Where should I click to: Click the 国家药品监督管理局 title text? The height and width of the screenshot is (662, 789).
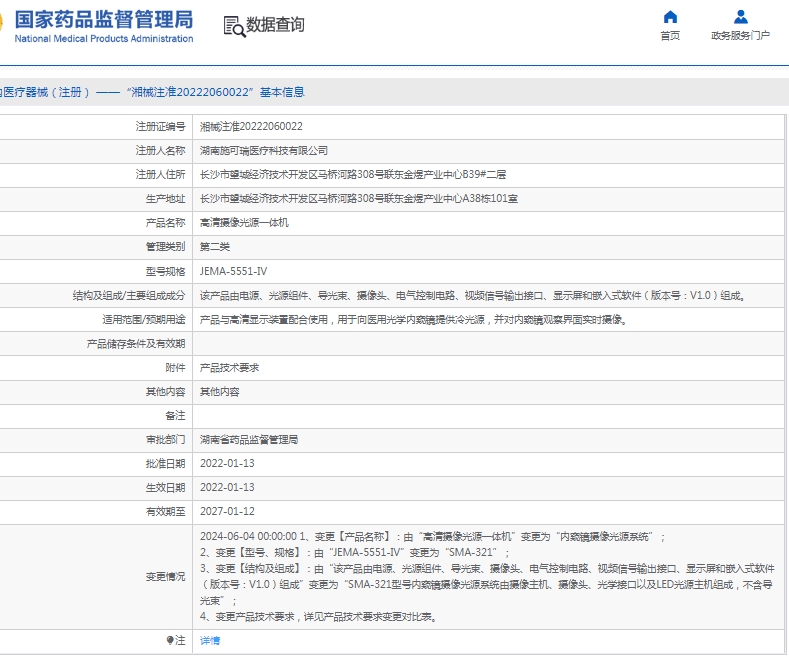coord(104,19)
